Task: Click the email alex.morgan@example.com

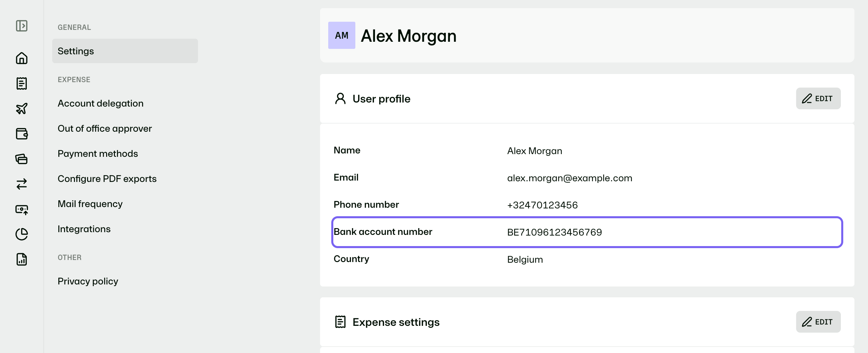Action: pyautogui.click(x=569, y=178)
